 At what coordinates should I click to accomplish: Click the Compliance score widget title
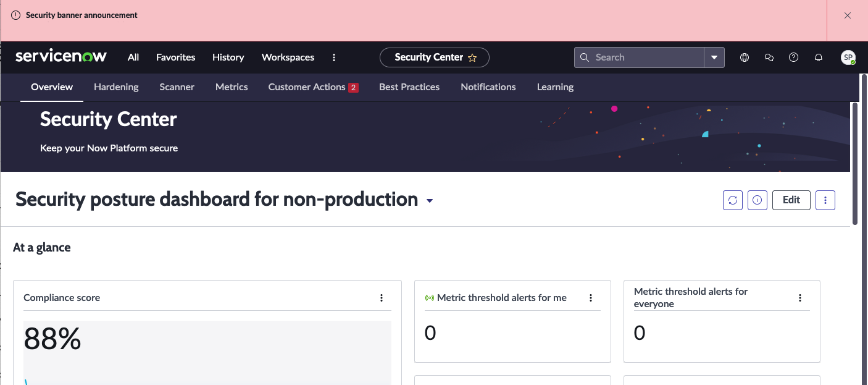coord(62,298)
